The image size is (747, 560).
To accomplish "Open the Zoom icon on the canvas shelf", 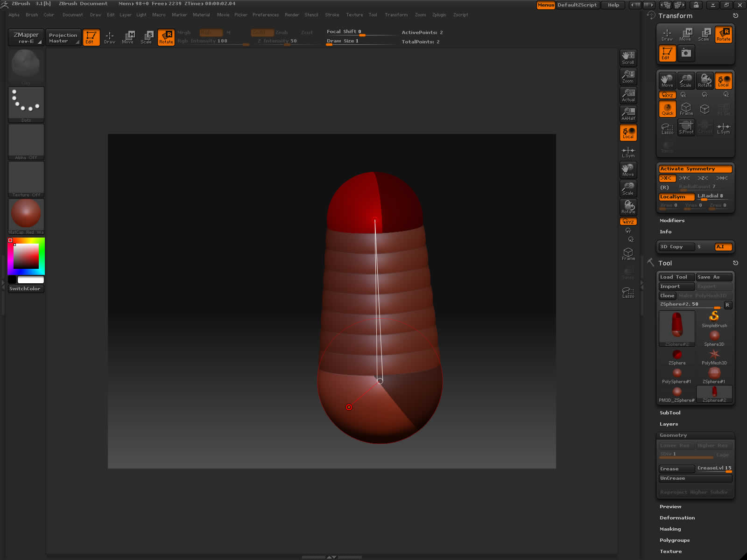I will pos(628,76).
